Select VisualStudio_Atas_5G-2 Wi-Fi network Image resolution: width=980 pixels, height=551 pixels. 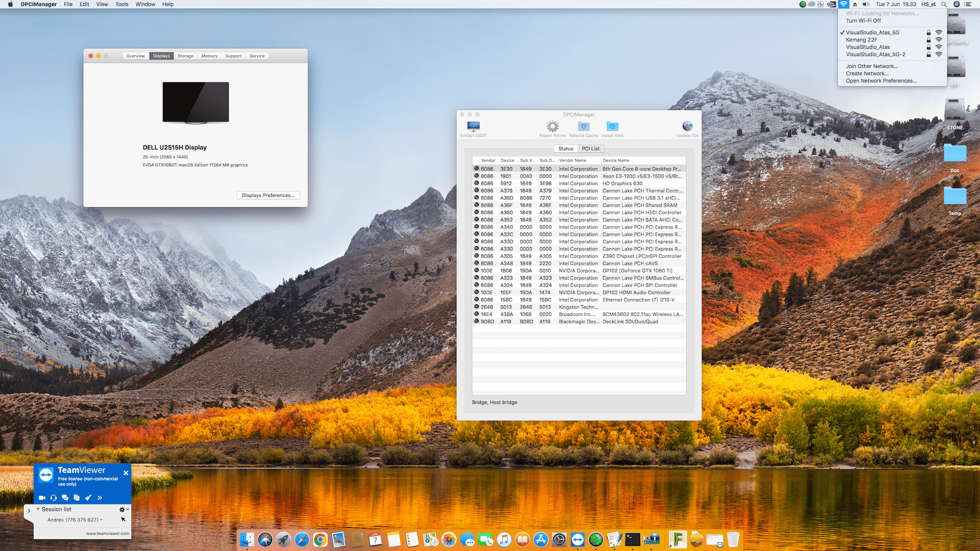coord(892,55)
